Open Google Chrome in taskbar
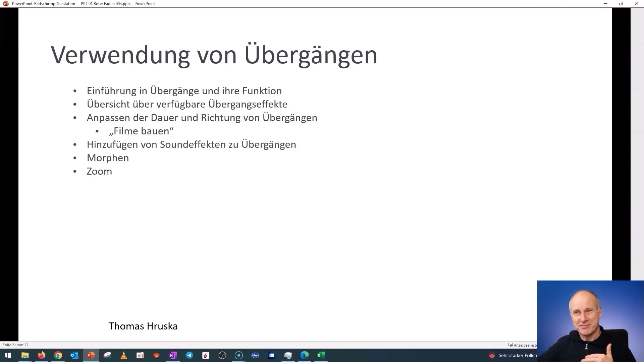This screenshot has height=362, width=644. tap(58, 355)
